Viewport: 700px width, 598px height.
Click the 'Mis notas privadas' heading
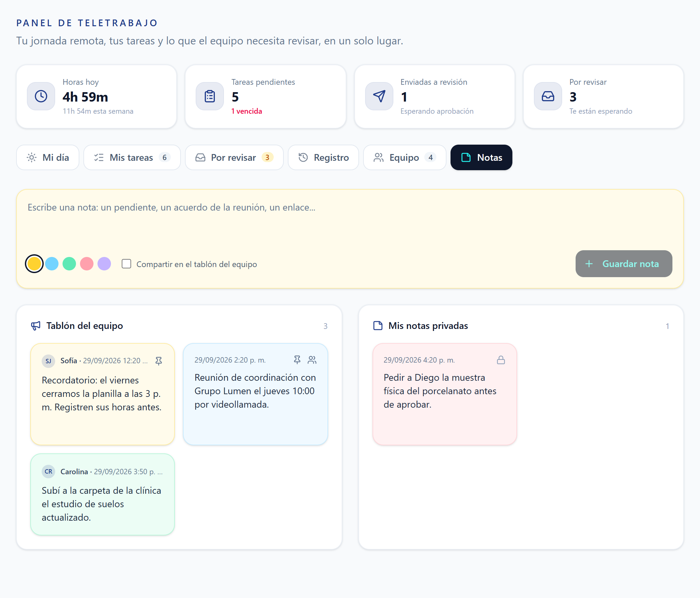coord(428,326)
